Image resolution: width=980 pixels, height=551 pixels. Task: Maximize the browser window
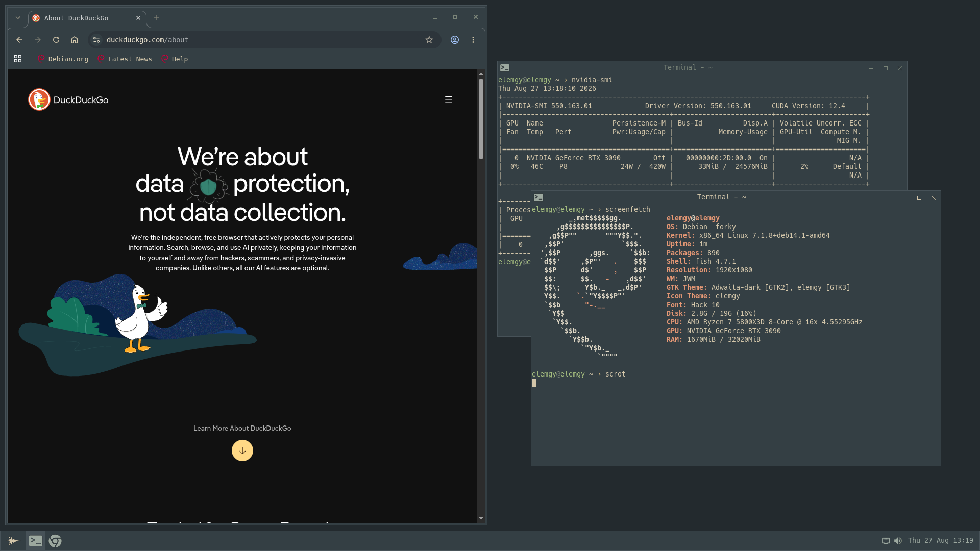455,17
